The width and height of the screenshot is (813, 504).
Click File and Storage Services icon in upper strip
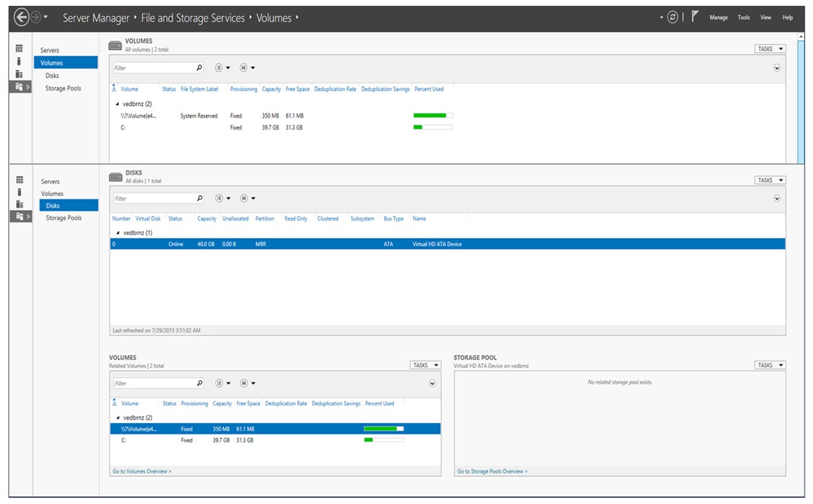[19, 86]
